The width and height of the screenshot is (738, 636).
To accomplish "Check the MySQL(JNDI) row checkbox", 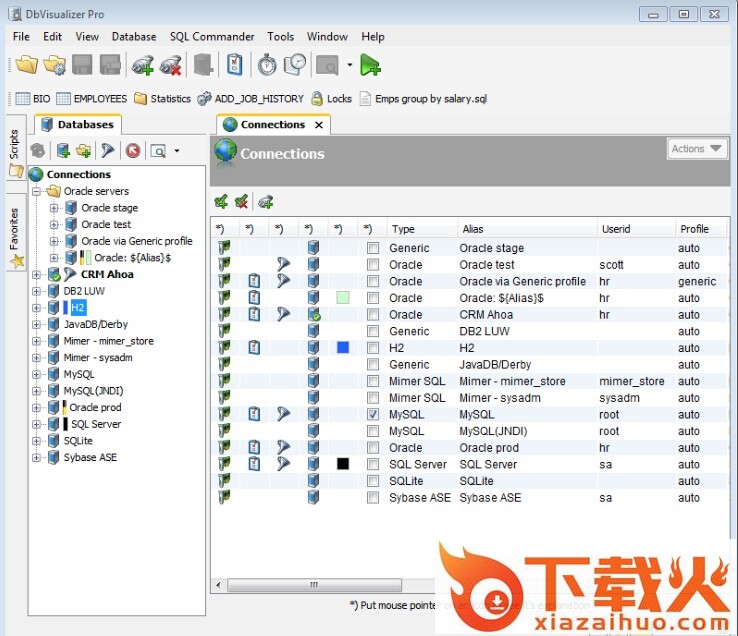I will click(373, 431).
